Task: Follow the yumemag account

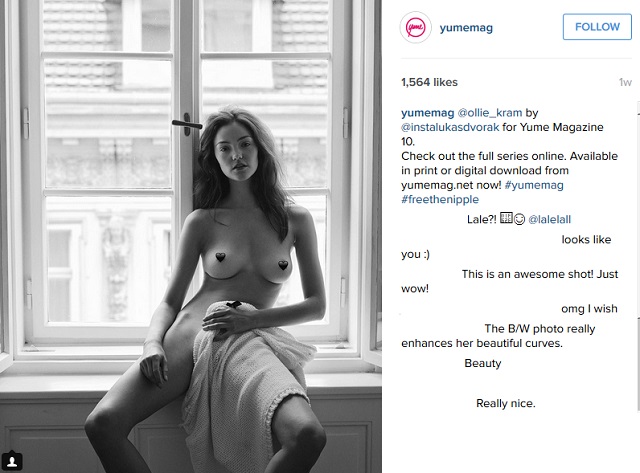Action: pos(597,27)
